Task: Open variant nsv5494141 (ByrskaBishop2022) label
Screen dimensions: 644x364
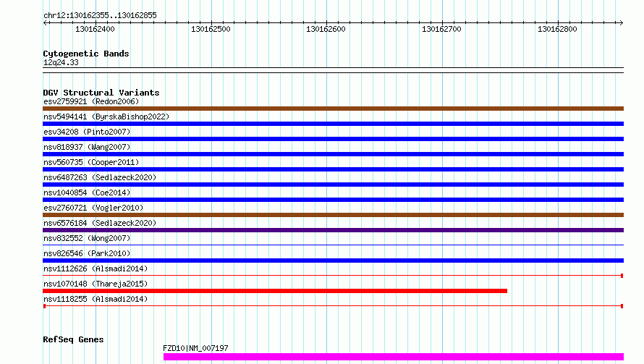Action: point(106,117)
